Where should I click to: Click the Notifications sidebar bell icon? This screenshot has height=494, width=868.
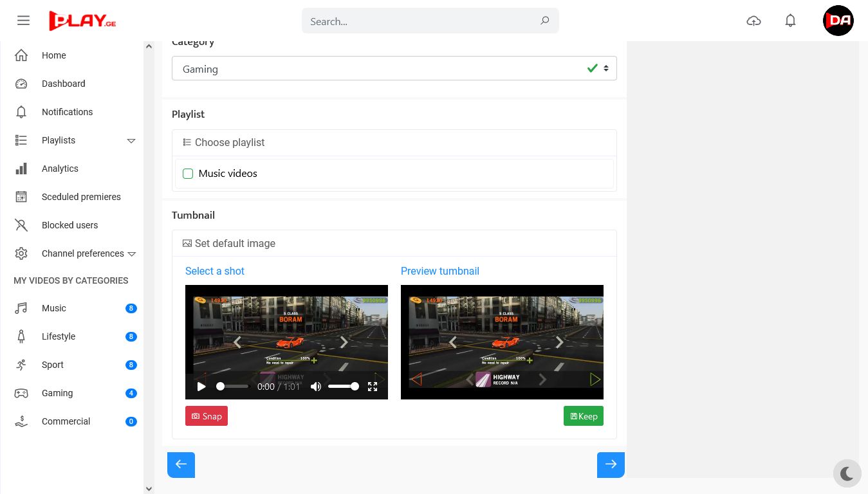click(21, 112)
